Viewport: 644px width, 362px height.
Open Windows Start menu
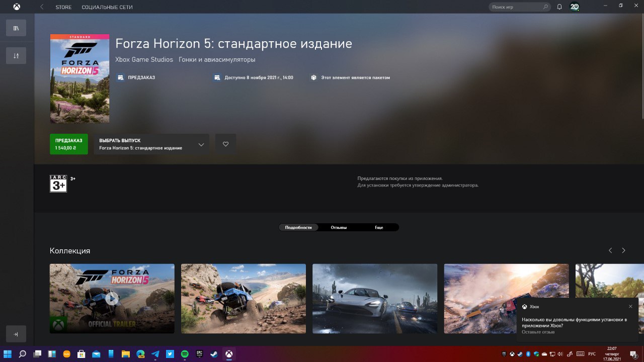pyautogui.click(x=8, y=354)
